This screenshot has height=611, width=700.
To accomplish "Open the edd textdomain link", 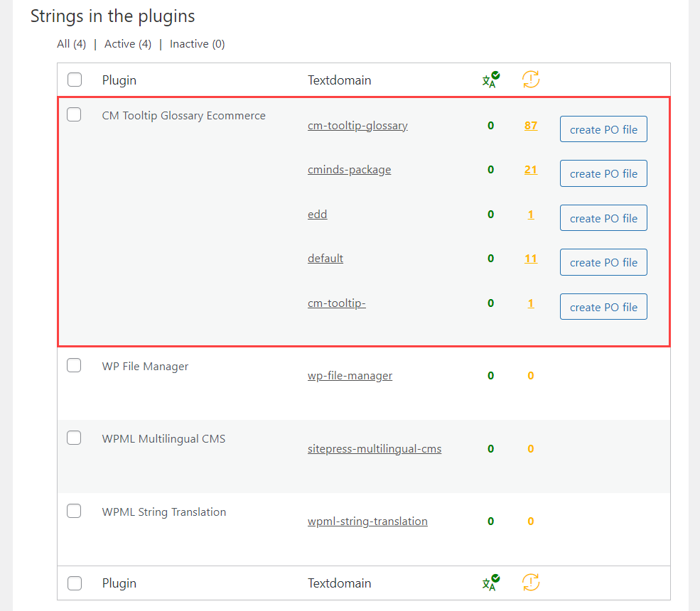I will 318,215.
